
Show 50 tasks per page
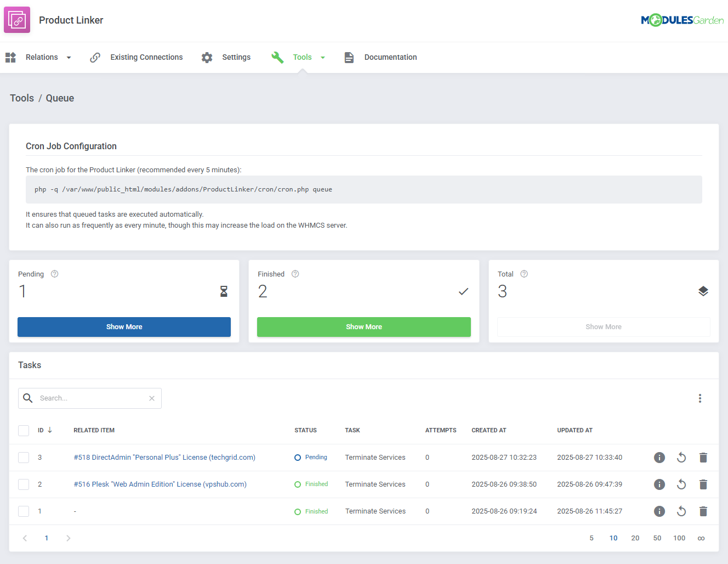click(x=657, y=538)
